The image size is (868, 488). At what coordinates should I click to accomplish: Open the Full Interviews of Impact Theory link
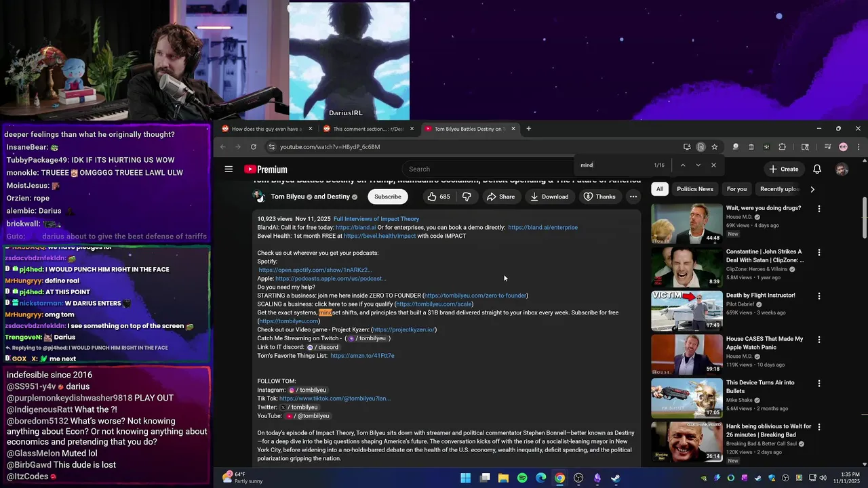click(x=376, y=219)
